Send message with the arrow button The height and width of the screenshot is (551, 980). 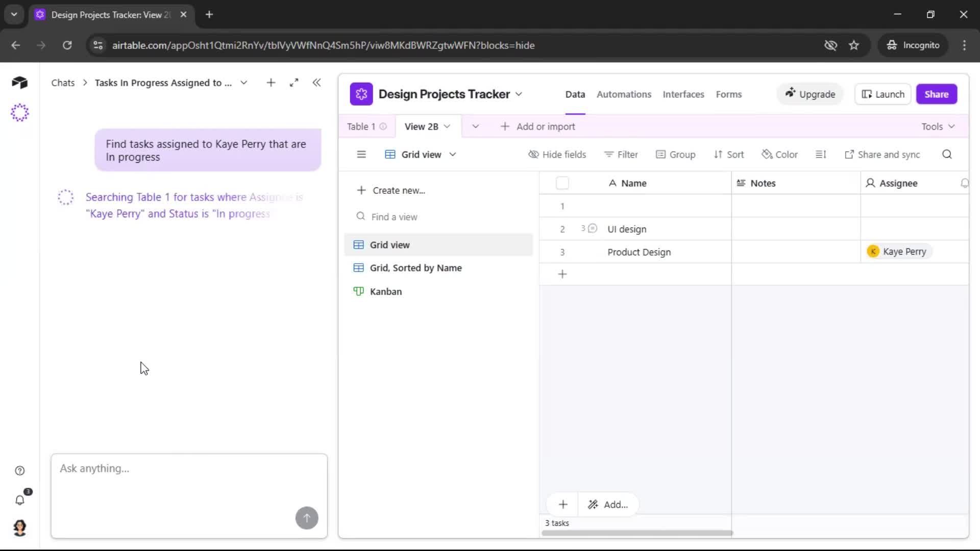[307, 518]
